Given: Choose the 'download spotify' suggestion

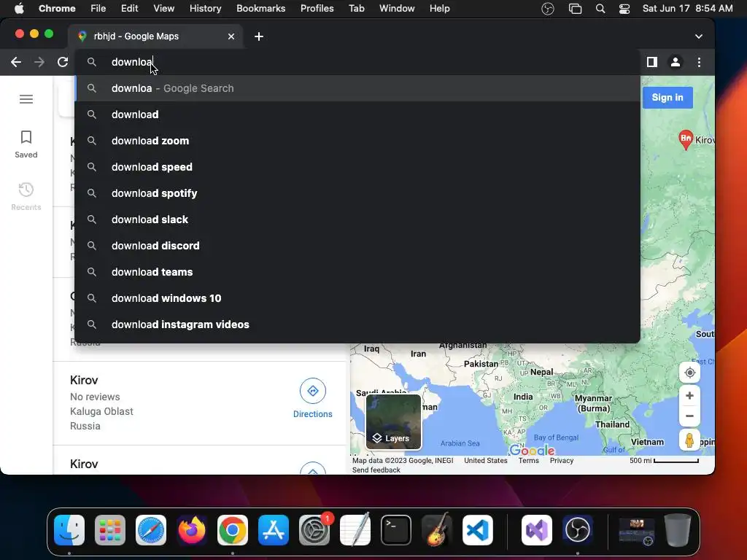Looking at the screenshot, I should pyautogui.click(x=357, y=192).
